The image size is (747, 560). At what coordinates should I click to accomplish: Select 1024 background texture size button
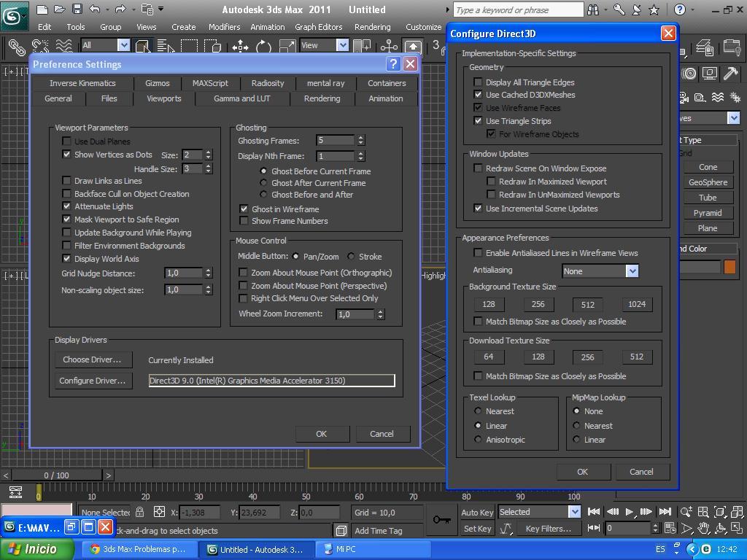(x=636, y=304)
